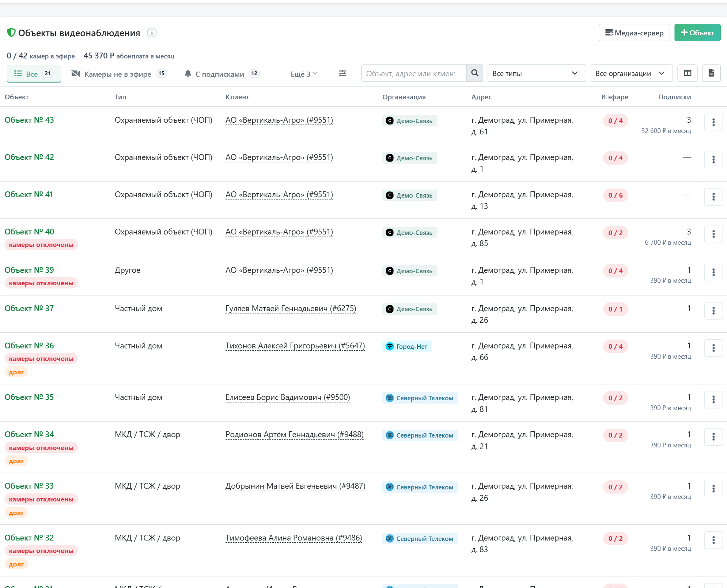
Task: Open actions menu for Объект № 39
Action: click(713, 272)
